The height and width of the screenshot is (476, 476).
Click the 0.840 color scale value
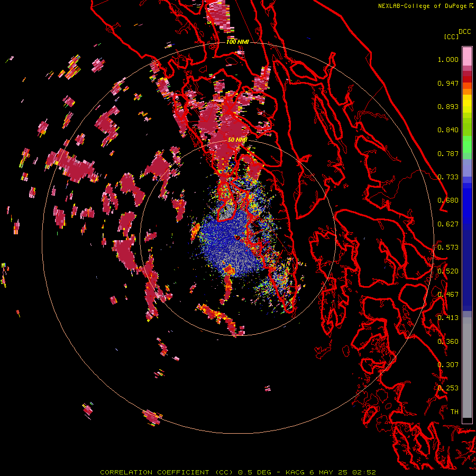pos(448,130)
